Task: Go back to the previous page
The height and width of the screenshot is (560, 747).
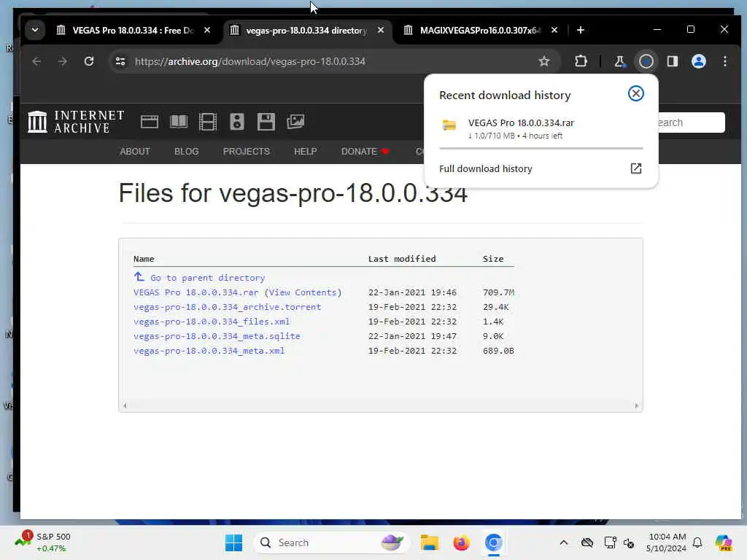Action: [x=36, y=61]
